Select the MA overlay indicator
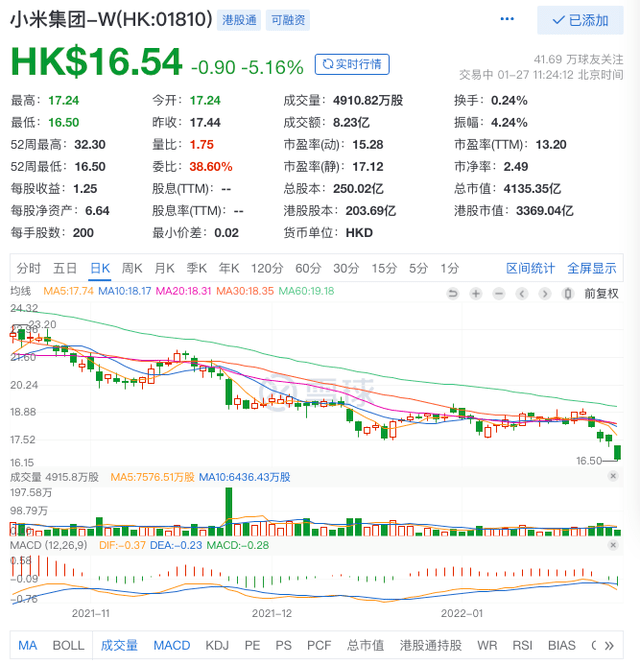The width and height of the screenshot is (640, 665). point(28,645)
